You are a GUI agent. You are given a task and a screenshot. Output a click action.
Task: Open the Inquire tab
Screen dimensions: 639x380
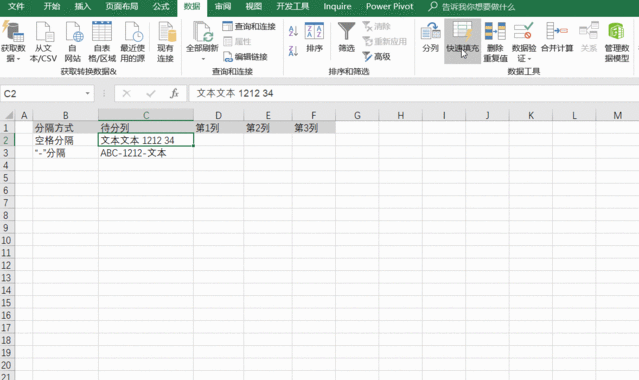pyautogui.click(x=337, y=7)
